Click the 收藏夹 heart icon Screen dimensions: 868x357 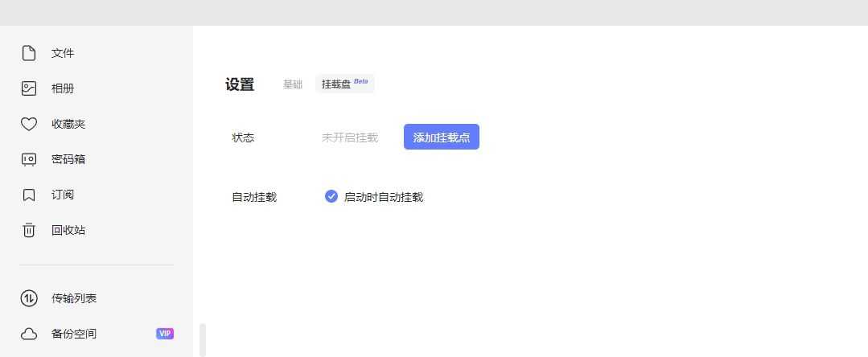[x=29, y=124]
